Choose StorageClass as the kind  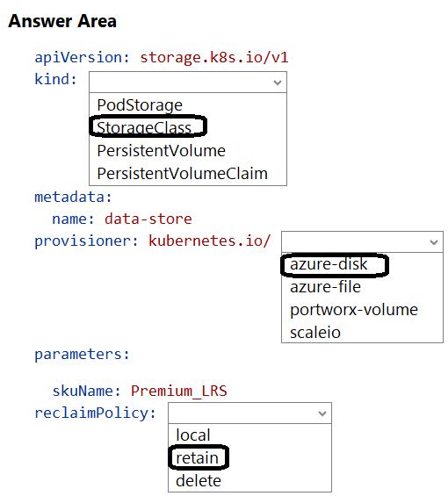(144, 127)
